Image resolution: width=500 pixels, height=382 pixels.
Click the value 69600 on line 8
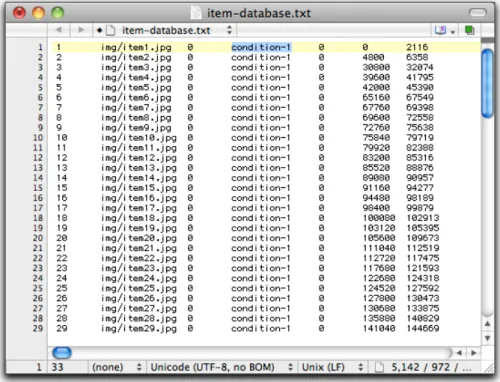(376, 118)
